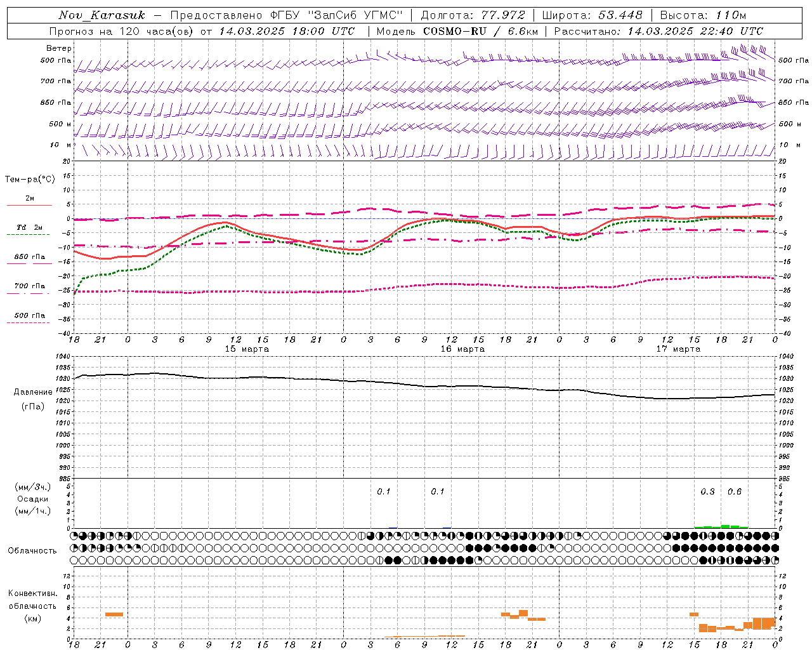This screenshot has width=812, height=650.
Task: Click the Ветер wind panel label
Action: pyautogui.click(x=59, y=48)
